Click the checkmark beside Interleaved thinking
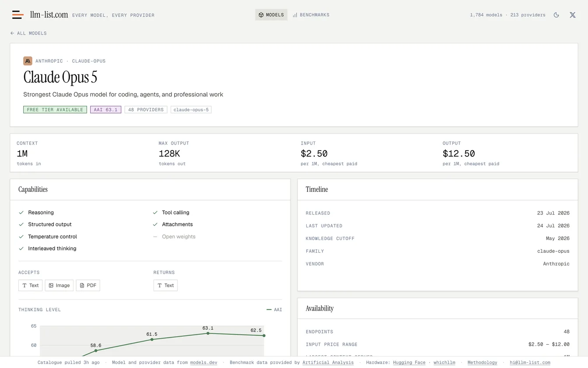Image resolution: width=588 pixels, height=368 pixels. (x=21, y=248)
